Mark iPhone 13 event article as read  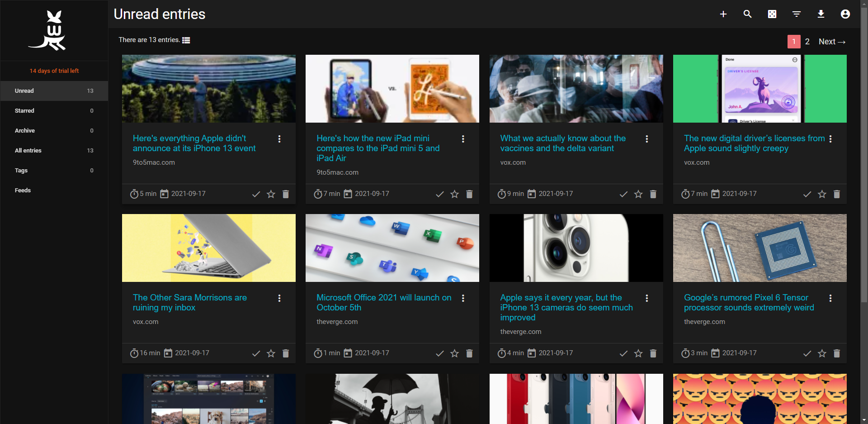tap(256, 194)
